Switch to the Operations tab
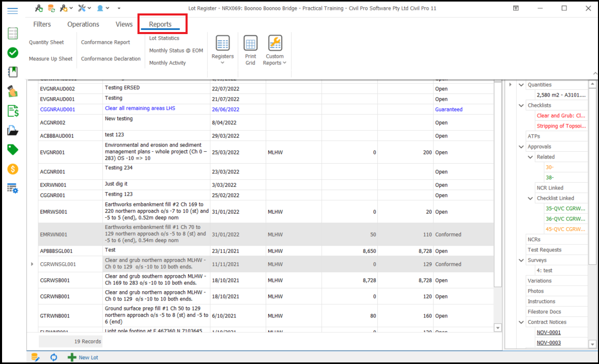Viewport: 599px width, 364px height. tap(83, 24)
